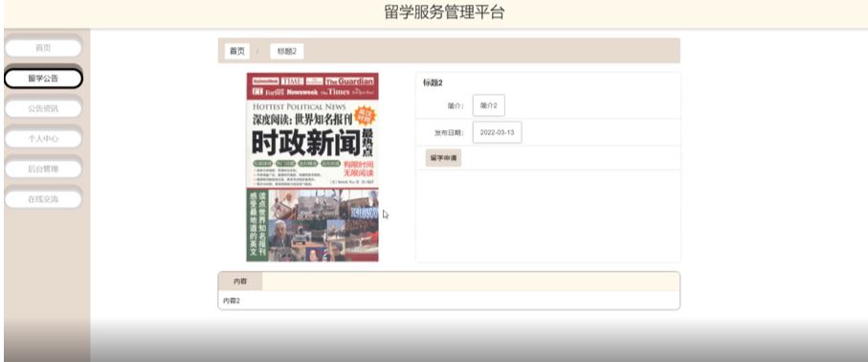Click the 发布日期: label
Image resolution: width=868 pixels, height=362 pixels.
[x=449, y=133]
